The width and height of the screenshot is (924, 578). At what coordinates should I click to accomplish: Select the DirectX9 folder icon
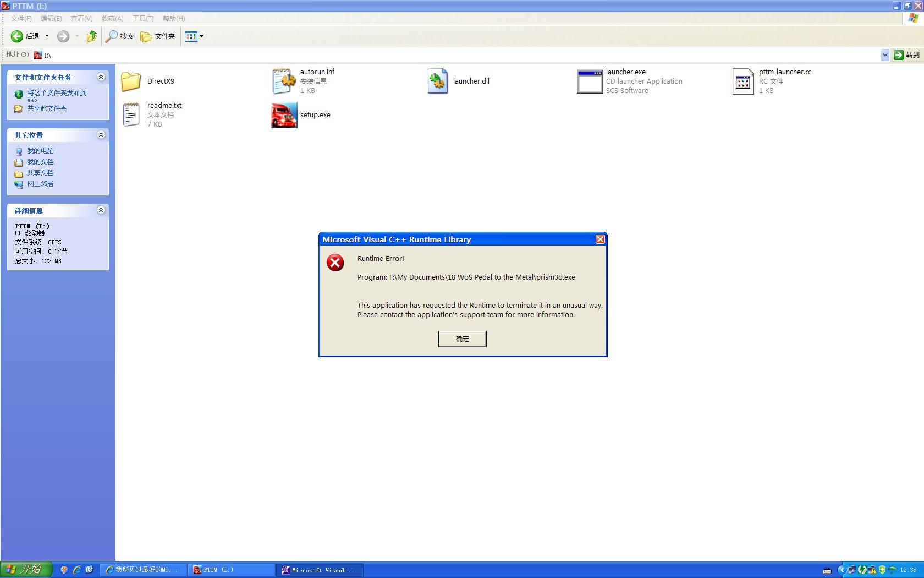point(131,81)
